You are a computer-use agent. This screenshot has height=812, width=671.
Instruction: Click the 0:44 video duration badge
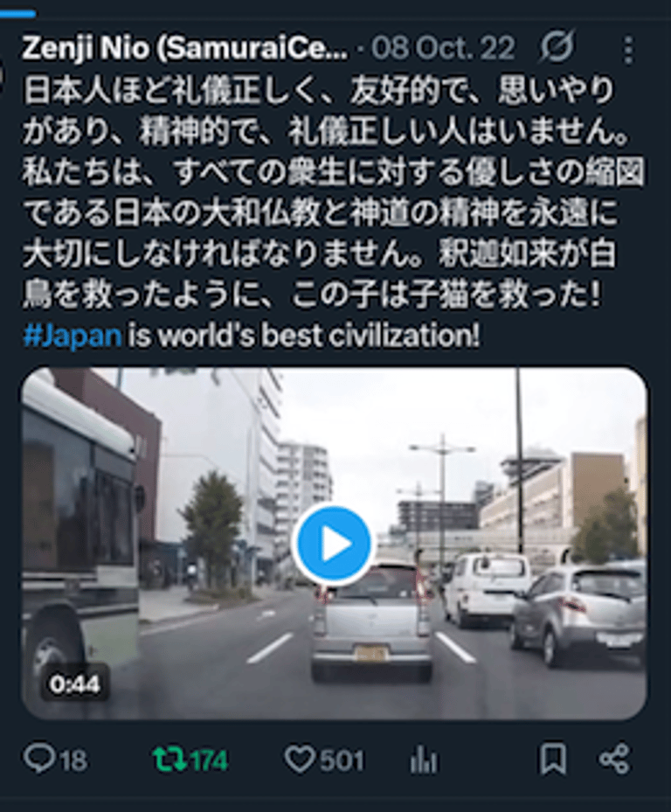pos(74,684)
